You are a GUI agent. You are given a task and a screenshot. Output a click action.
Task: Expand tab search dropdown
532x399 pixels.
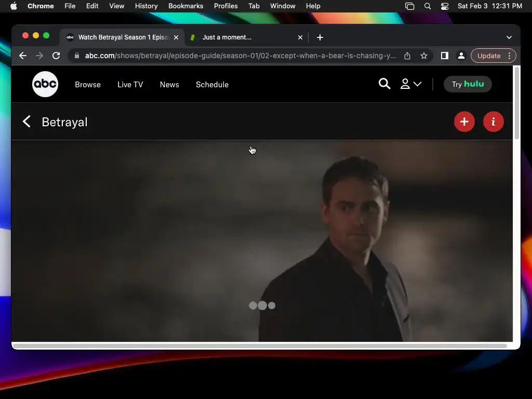(509, 37)
